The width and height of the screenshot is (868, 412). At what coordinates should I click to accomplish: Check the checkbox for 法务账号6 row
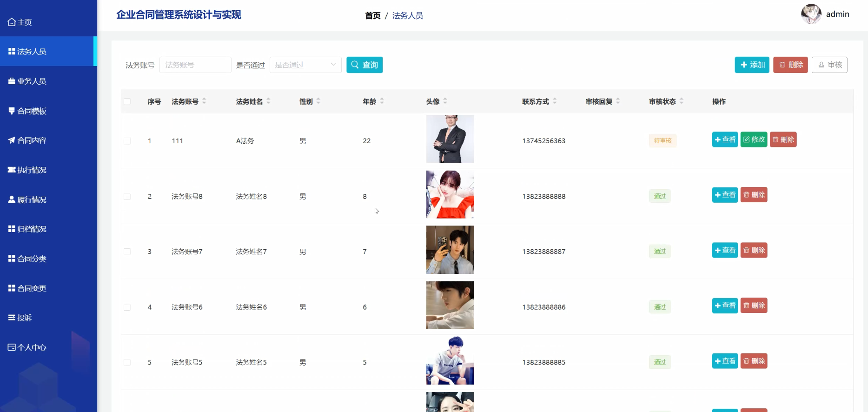click(127, 307)
